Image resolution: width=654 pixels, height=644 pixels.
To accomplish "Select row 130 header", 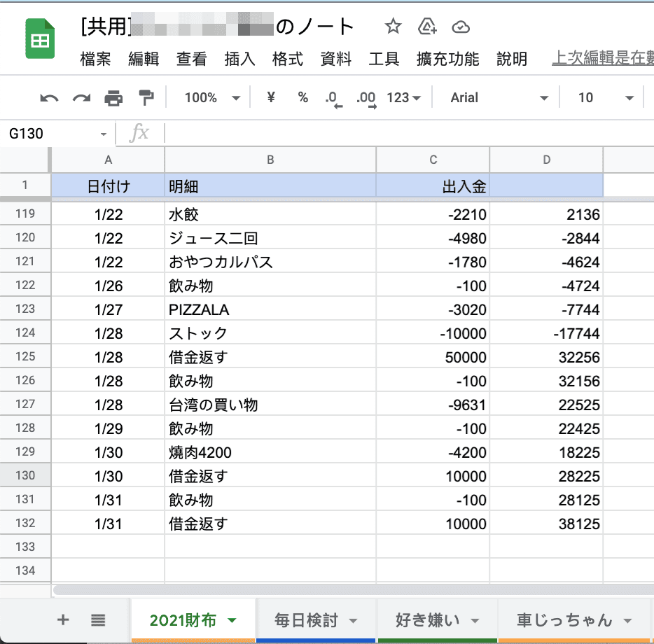I will click(x=25, y=475).
